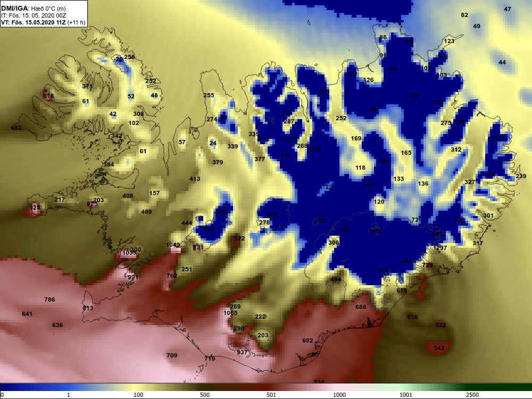Select the 384 map value
Image resolution: width=532 pixels, height=399 pixels.
pos(109,164)
